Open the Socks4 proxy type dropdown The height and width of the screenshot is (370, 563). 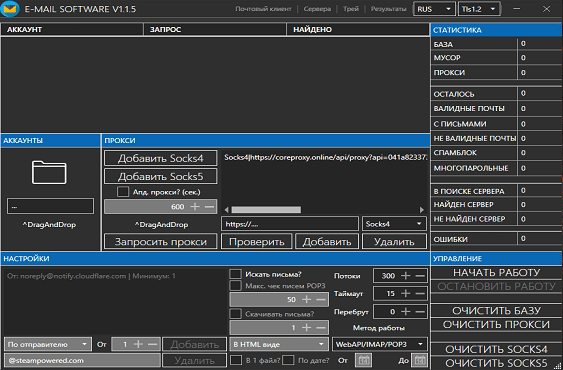pos(394,224)
